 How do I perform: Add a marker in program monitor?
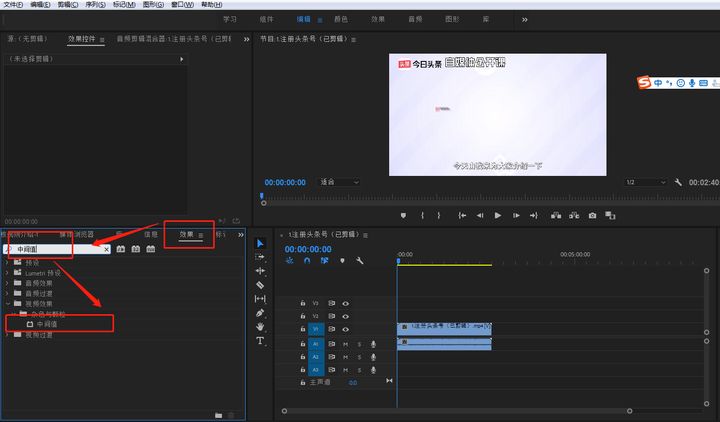(403, 215)
